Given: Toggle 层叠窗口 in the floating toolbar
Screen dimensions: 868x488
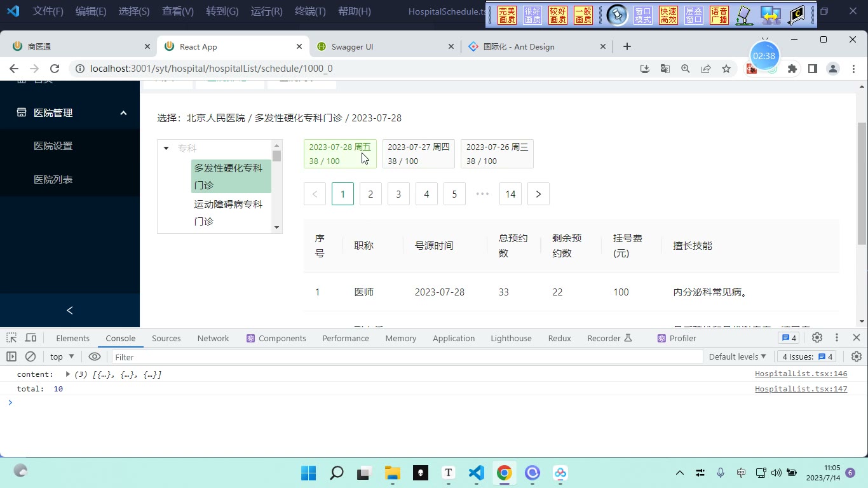Looking at the screenshot, I should (x=694, y=15).
